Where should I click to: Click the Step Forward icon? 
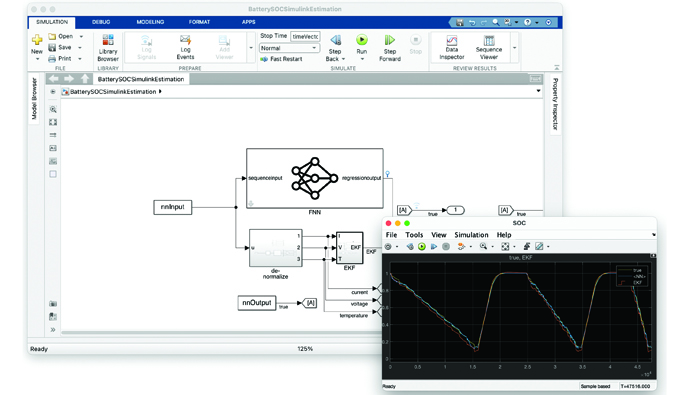point(390,40)
